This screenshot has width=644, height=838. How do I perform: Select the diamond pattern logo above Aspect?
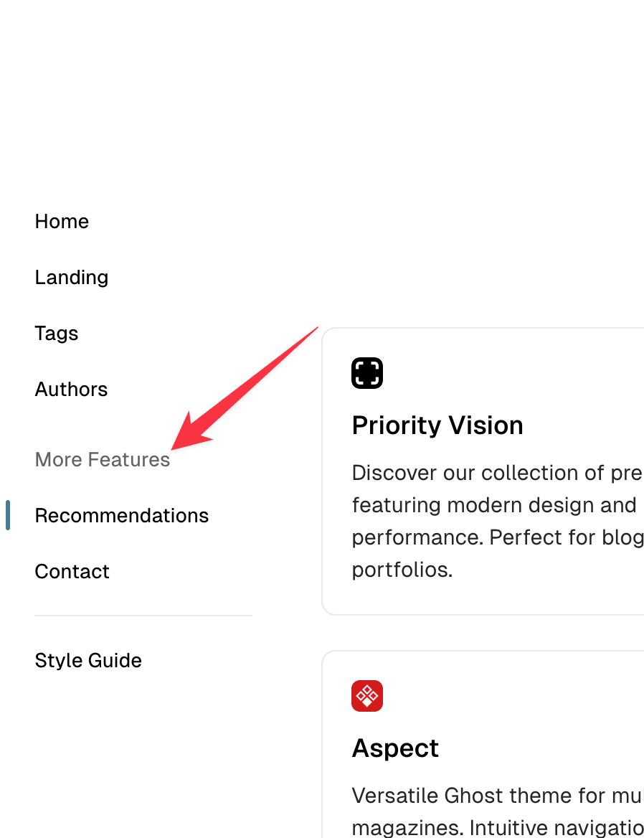pos(367,696)
